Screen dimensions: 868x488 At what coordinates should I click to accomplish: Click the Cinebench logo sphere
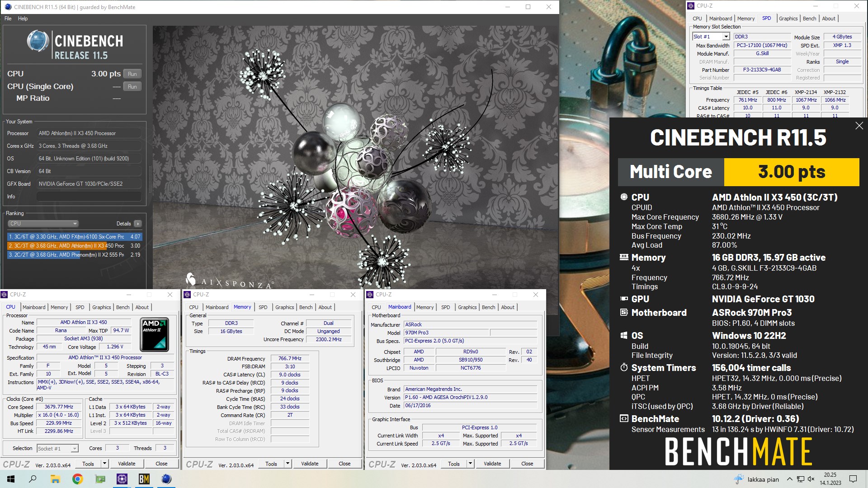point(38,42)
